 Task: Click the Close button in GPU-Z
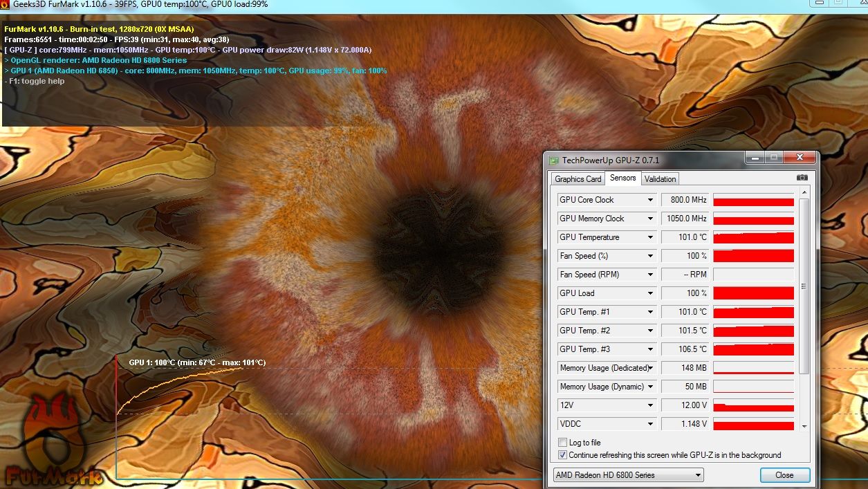point(785,475)
